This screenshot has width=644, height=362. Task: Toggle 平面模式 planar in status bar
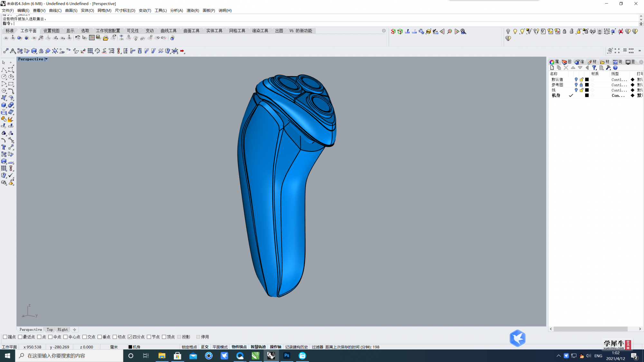point(220,347)
